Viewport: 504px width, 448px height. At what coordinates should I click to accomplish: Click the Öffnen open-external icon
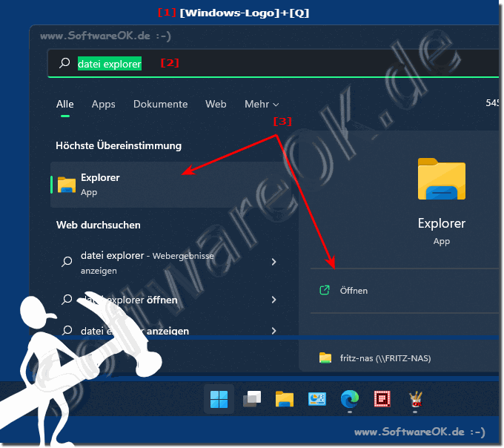tap(325, 290)
